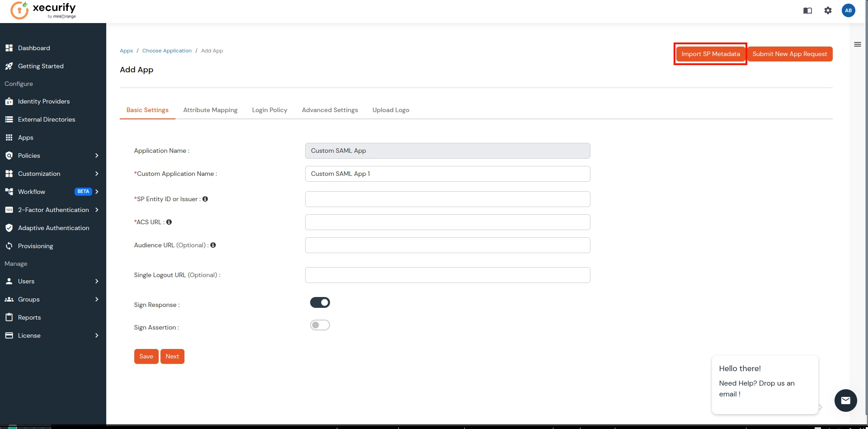Click the Import SP Metadata button

(x=709, y=53)
